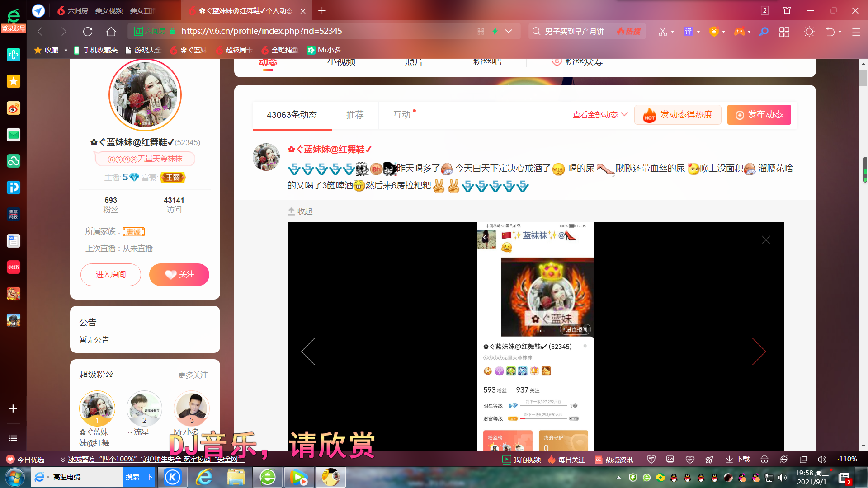This screenshot has width=868, height=488.
Task: Switch to the 互动 tab
Action: [402, 115]
